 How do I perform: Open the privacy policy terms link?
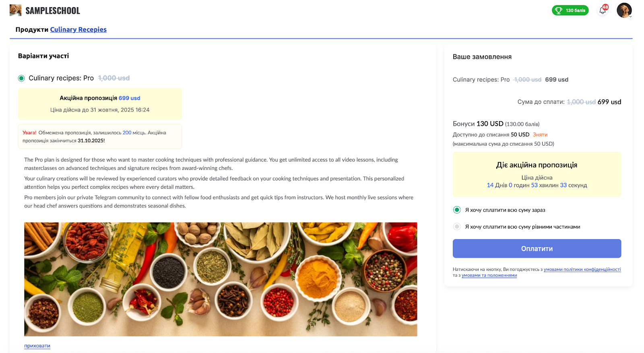582,269
